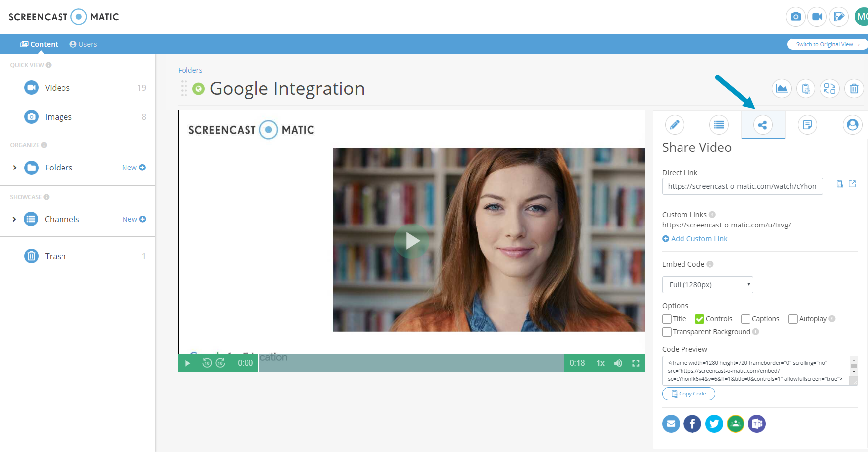Click the Folders icon in sidebar

31,168
